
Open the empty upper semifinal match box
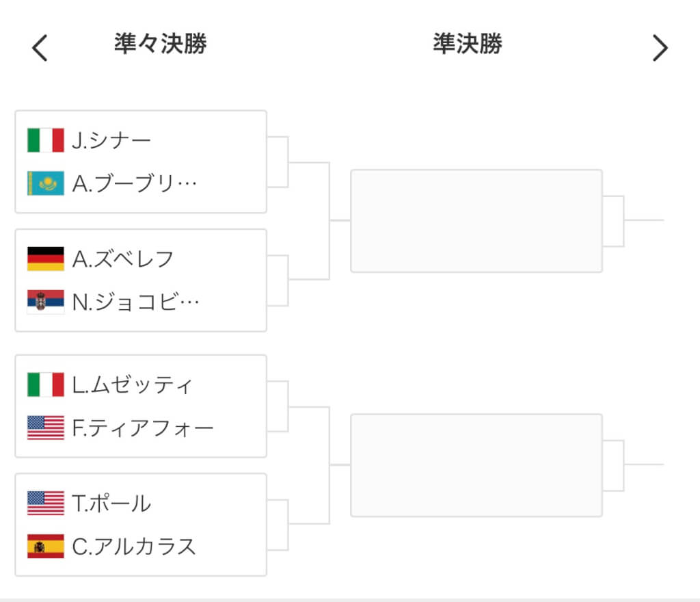pos(476,220)
